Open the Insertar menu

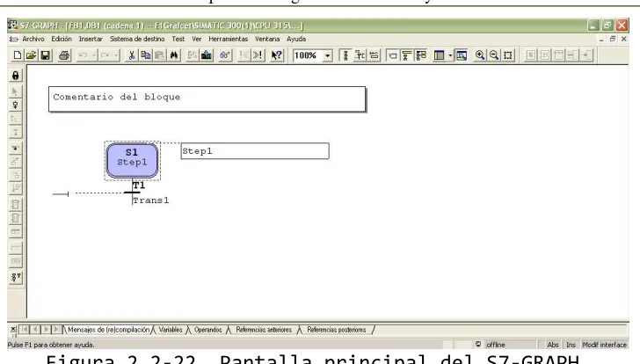[x=91, y=40]
